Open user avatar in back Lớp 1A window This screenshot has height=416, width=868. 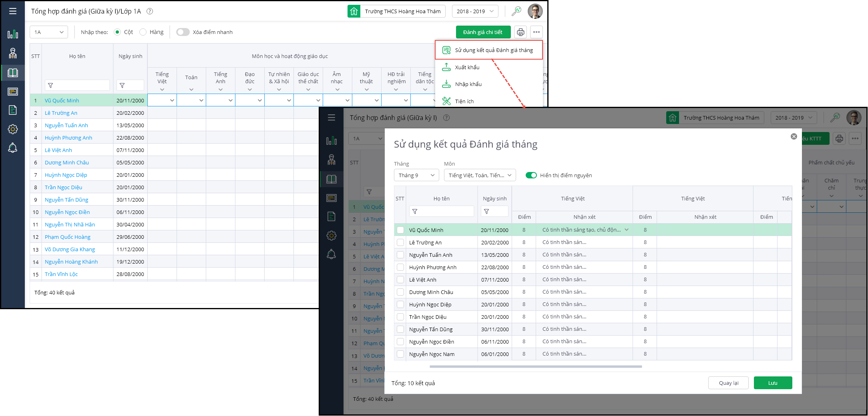pos(535,11)
